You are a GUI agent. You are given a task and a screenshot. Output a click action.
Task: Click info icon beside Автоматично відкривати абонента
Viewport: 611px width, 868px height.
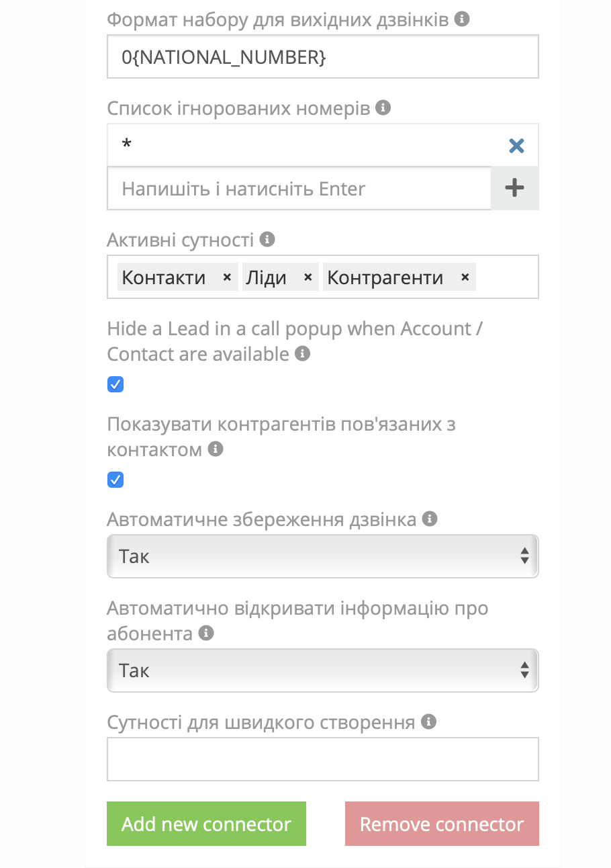206,632
